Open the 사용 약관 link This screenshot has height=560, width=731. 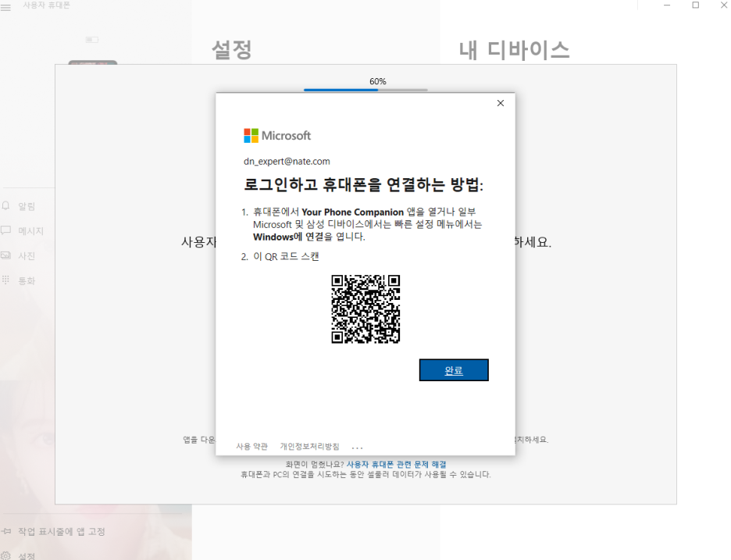(251, 447)
